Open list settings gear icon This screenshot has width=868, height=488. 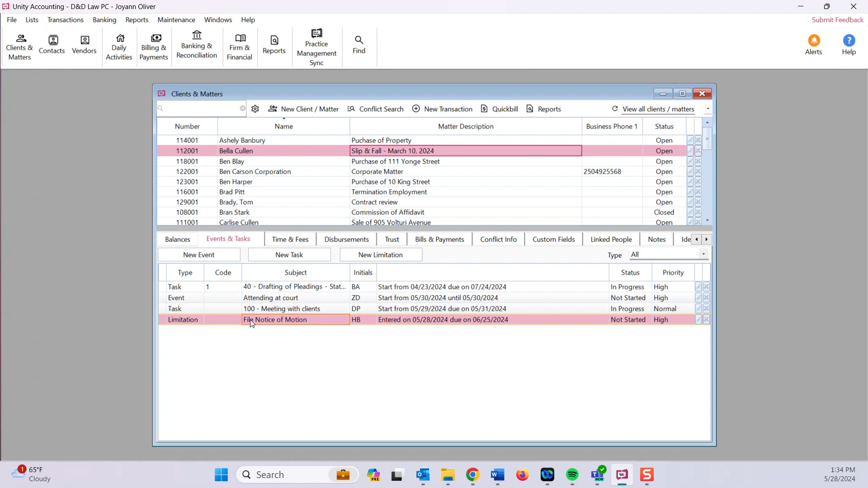click(255, 109)
